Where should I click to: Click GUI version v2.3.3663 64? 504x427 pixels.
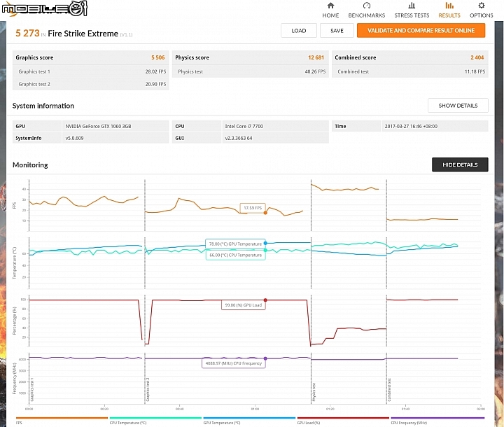(x=239, y=139)
